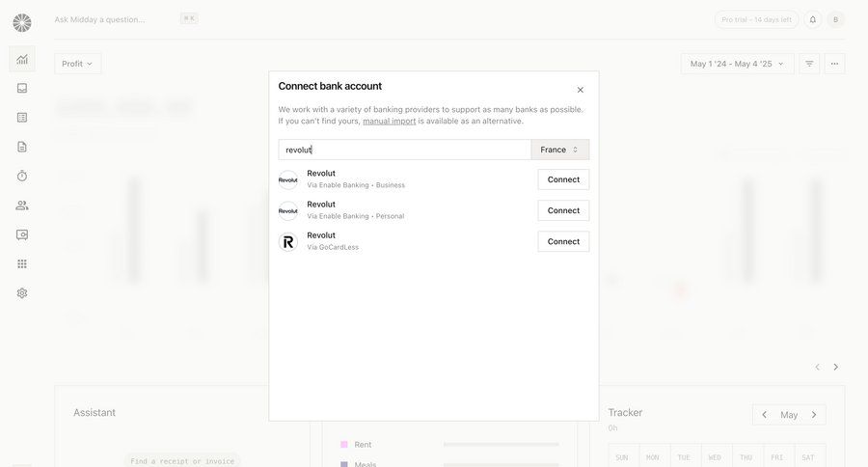Click the Rent spending progress bar
The height and width of the screenshot is (467, 868).
tap(501, 444)
